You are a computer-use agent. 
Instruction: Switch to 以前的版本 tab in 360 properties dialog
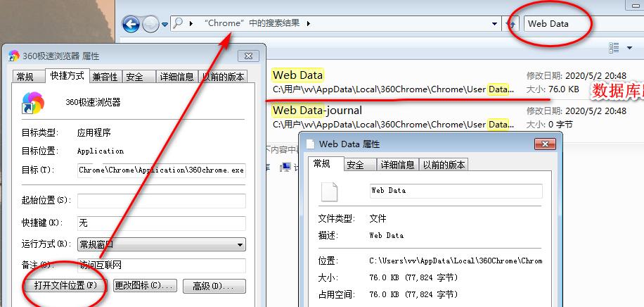[224, 77]
